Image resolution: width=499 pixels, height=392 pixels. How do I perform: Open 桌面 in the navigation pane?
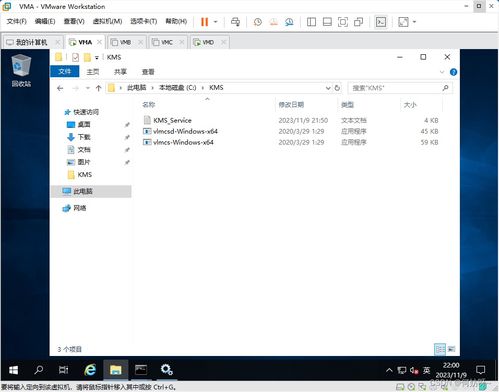click(x=84, y=125)
